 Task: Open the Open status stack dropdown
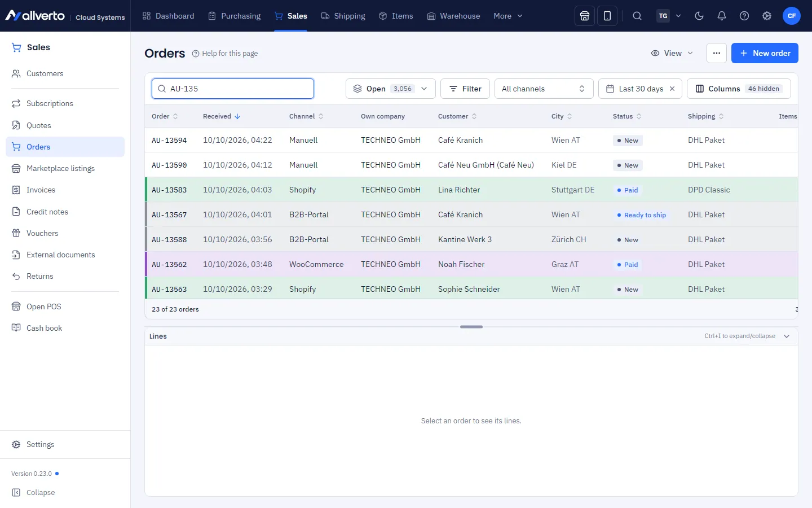[x=391, y=89]
